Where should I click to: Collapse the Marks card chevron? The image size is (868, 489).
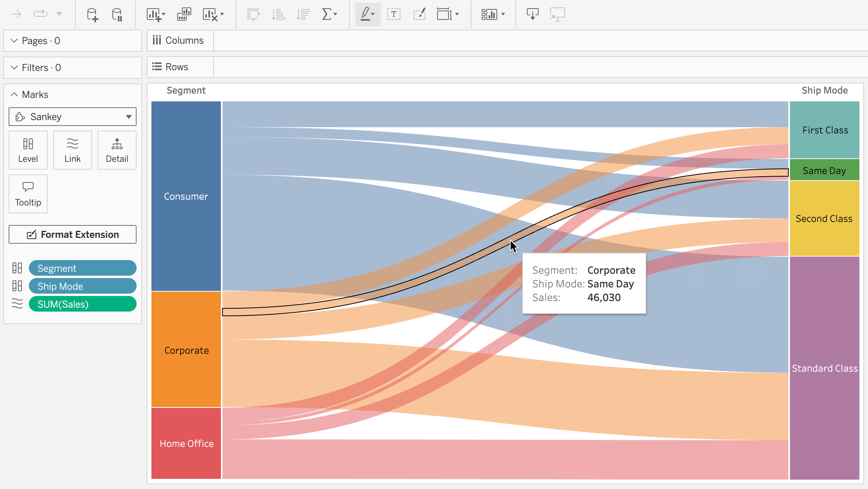[x=14, y=94]
